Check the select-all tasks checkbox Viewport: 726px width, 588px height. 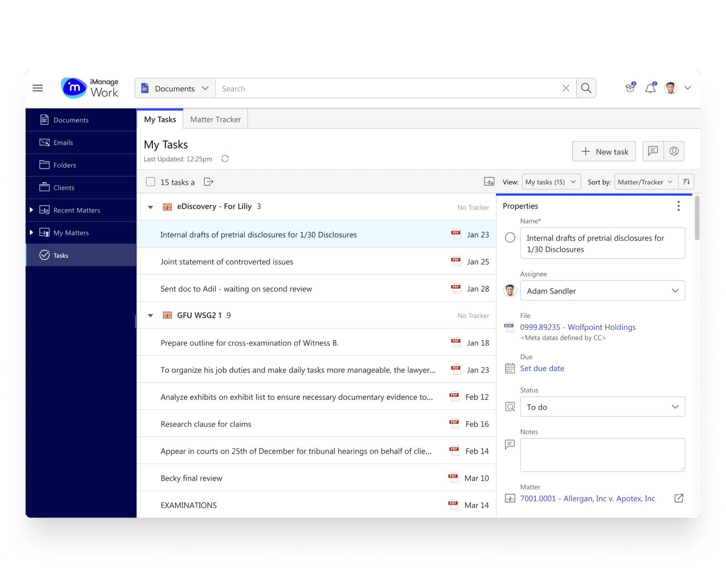tap(150, 182)
